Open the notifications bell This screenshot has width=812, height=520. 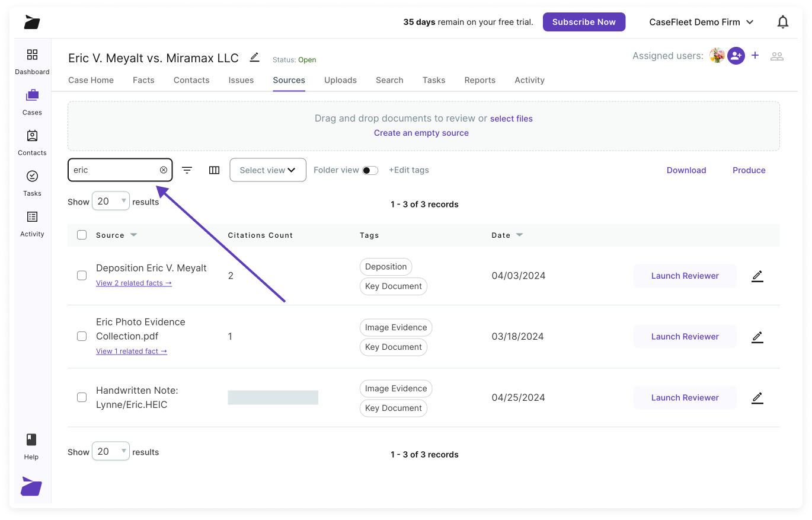click(x=783, y=23)
